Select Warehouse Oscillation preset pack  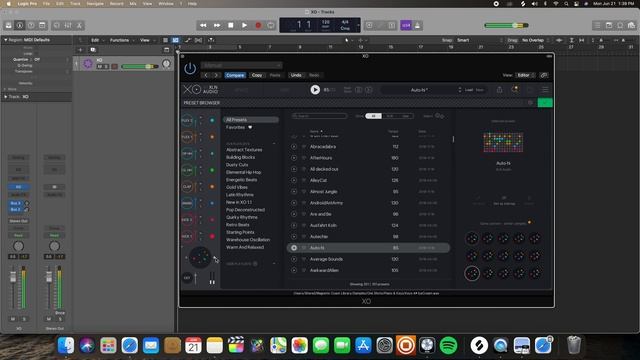click(248, 240)
